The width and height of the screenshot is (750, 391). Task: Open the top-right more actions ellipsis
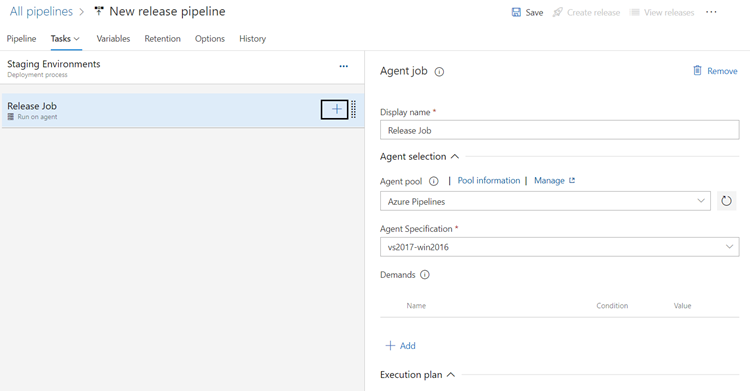711,12
